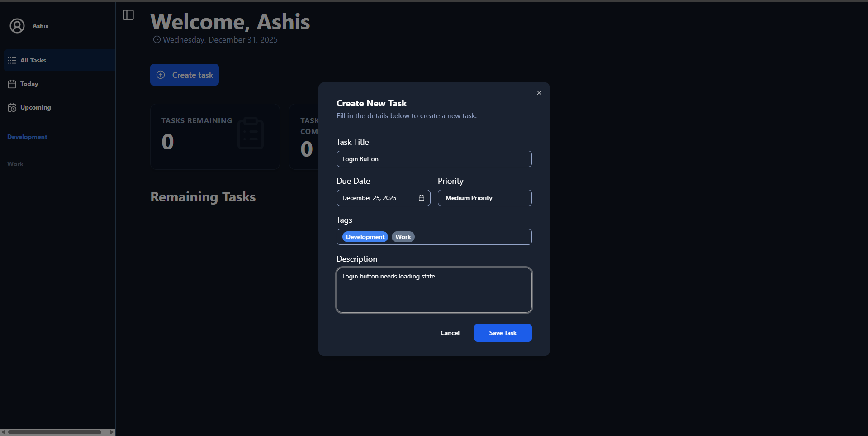Click the Save Task button

pyautogui.click(x=503, y=333)
